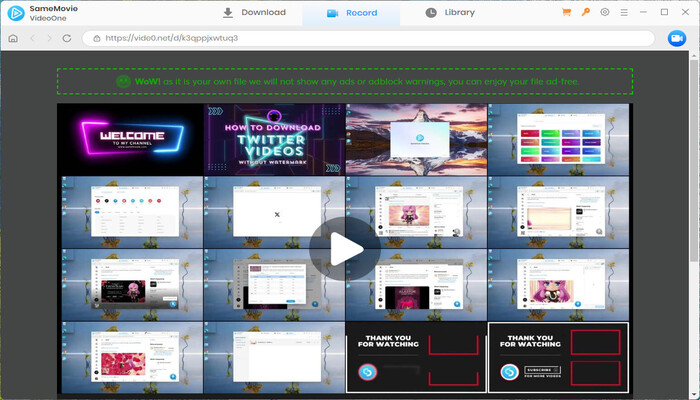Viewport: 700px width, 400px height.
Task: Go to the home page icon
Action: pos(13,38)
